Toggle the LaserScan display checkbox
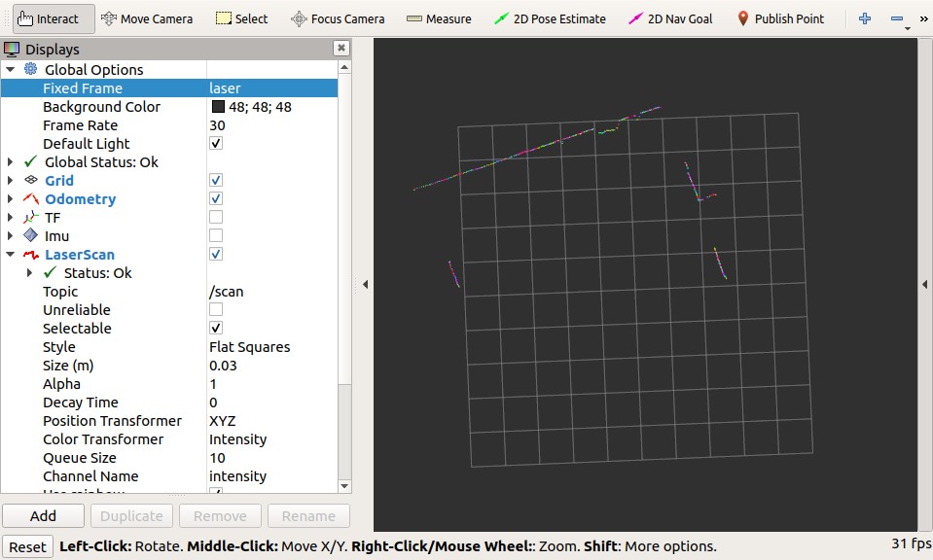Image resolution: width=933 pixels, height=560 pixels. click(216, 254)
